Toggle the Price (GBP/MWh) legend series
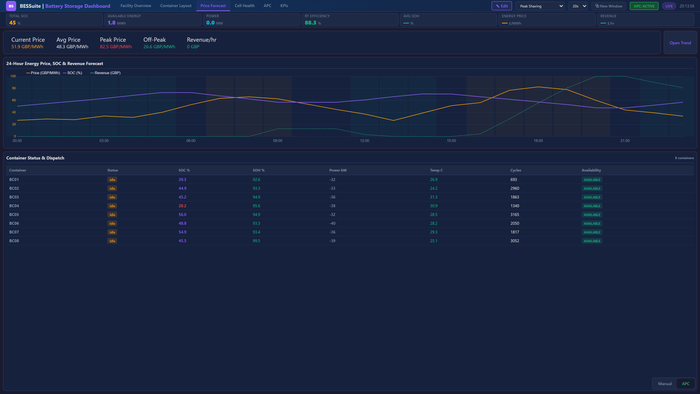 tap(43, 73)
